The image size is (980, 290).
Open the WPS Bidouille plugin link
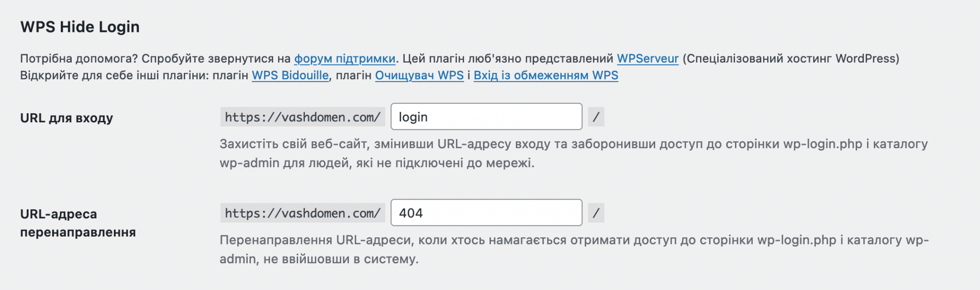[289, 75]
